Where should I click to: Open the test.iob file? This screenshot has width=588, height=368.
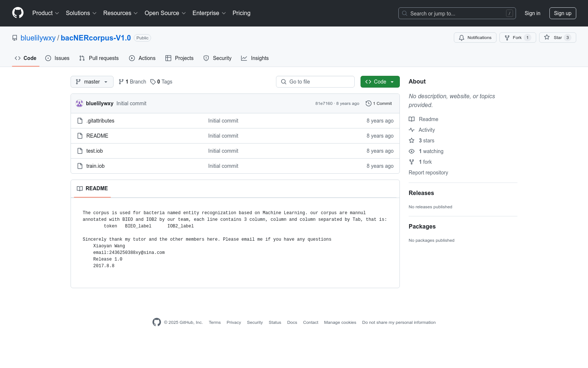pyautogui.click(x=94, y=151)
